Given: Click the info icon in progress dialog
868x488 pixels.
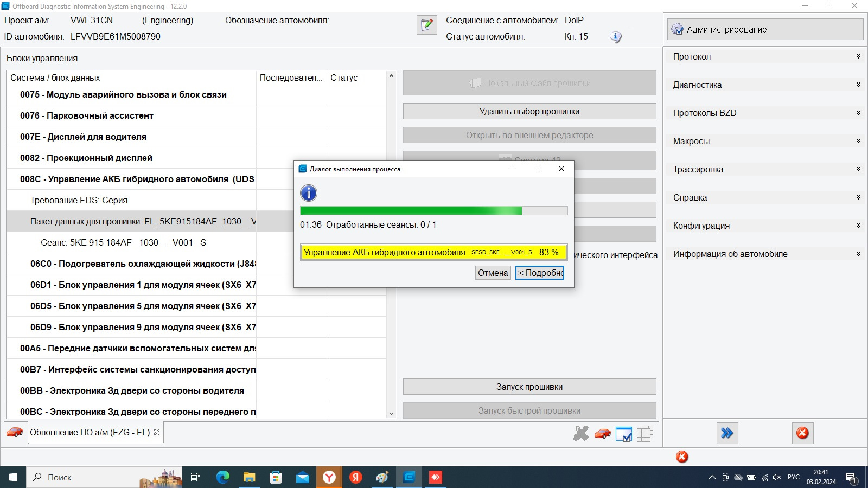Looking at the screenshot, I should [309, 193].
